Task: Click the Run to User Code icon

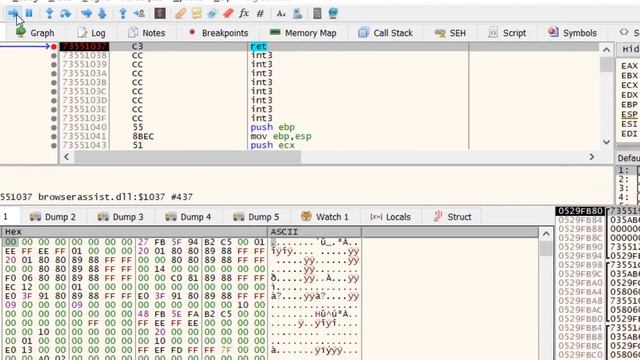Action: click(x=139, y=13)
